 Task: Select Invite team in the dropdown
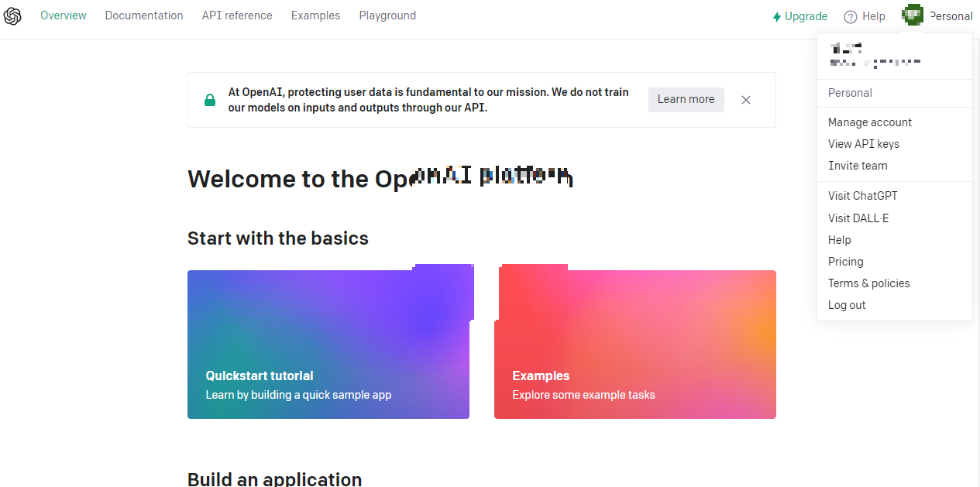pos(858,166)
